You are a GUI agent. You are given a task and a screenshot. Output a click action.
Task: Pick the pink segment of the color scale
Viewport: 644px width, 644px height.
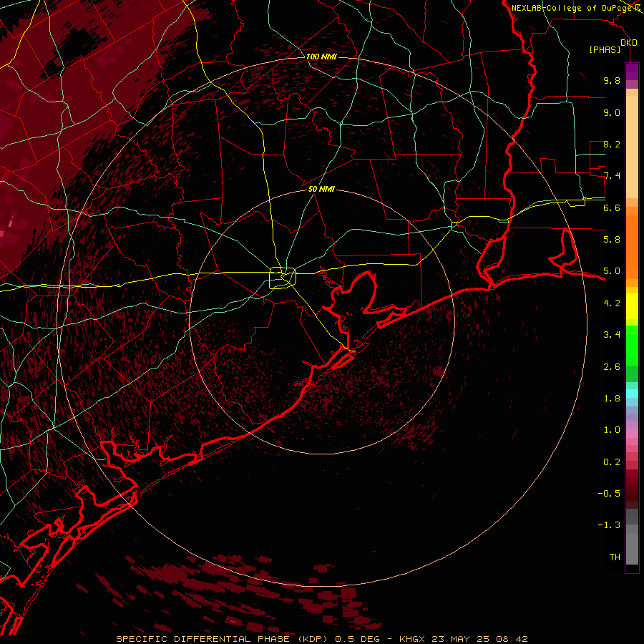(x=632, y=434)
